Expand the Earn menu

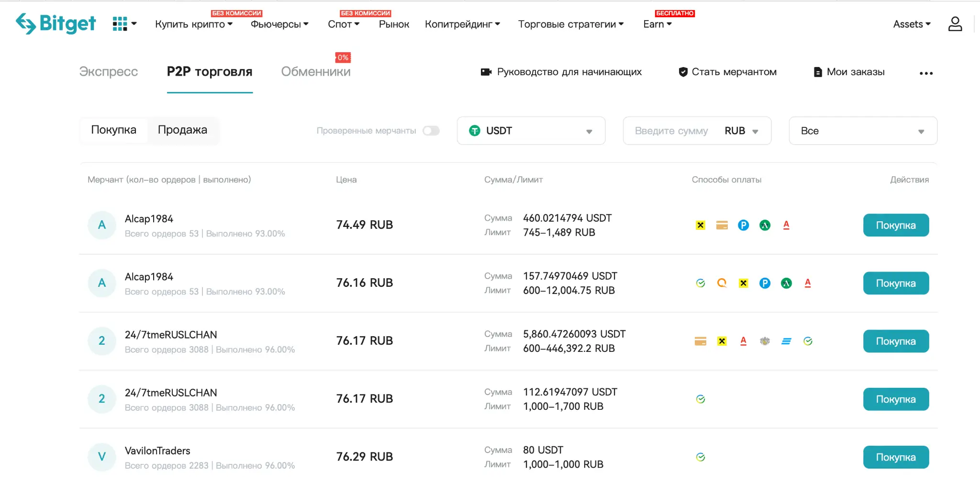pyautogui.click(x=657, y=24)
